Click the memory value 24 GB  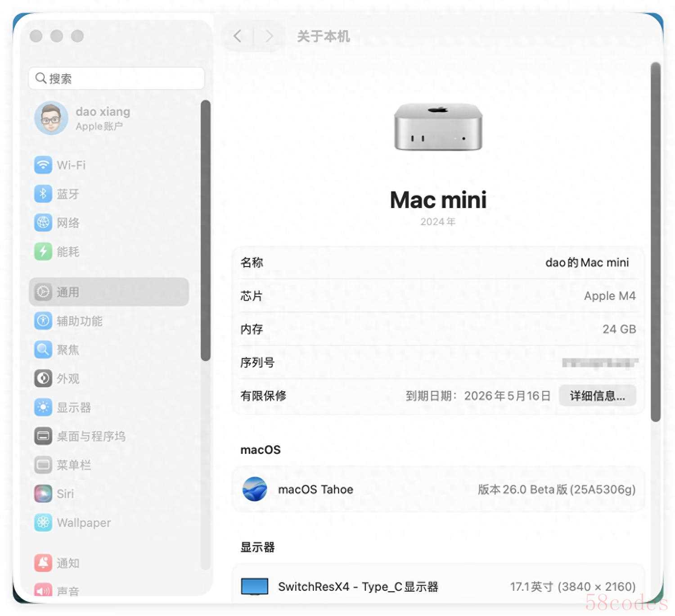[619, 329]
